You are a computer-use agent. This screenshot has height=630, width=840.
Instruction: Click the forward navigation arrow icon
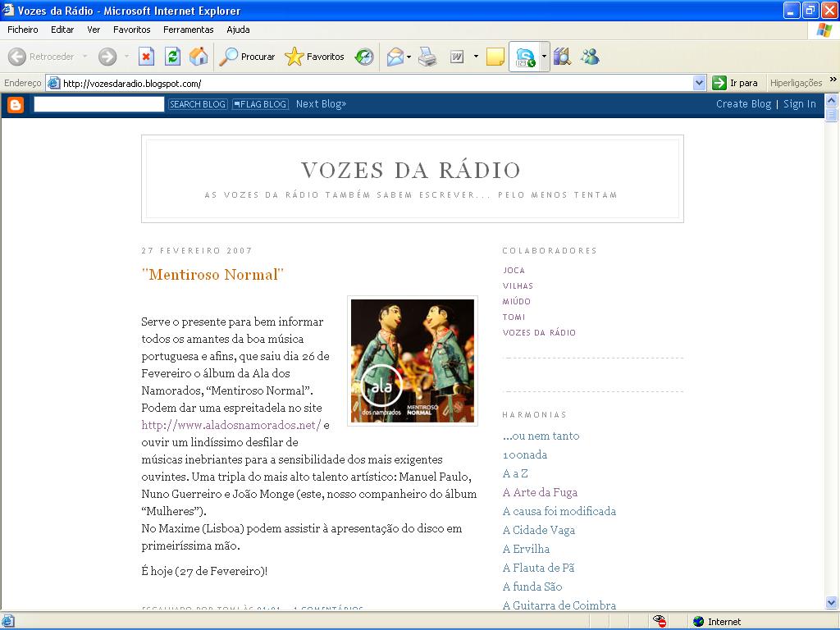(107, 57)
